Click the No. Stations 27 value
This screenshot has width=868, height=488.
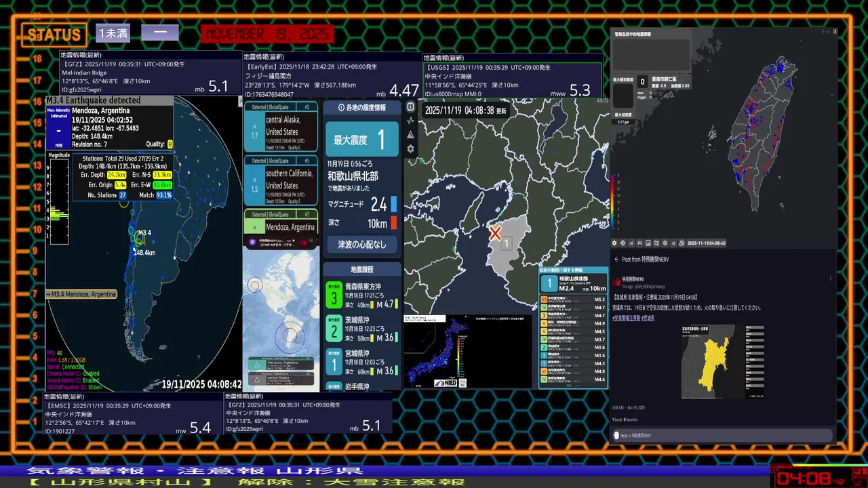click(x=123, y=195)
